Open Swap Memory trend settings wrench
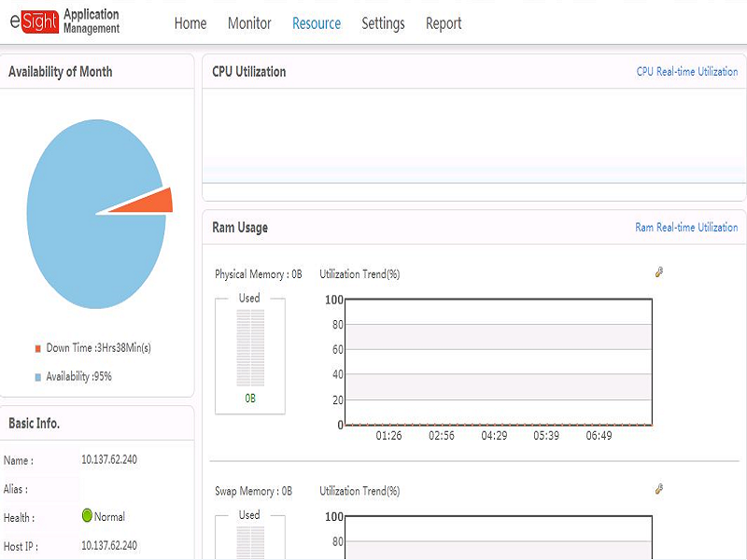 tap(659, 489)
